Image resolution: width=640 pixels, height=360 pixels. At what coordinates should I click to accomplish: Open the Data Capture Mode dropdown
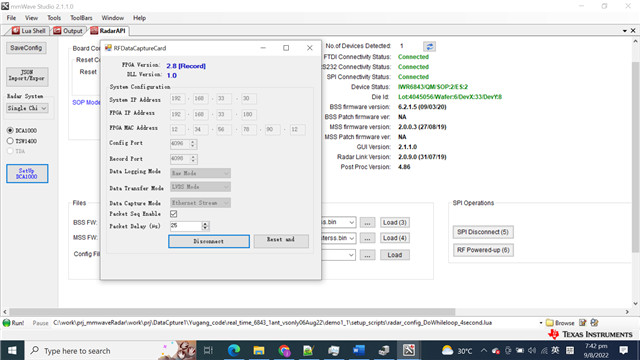[x=200, y=202]
